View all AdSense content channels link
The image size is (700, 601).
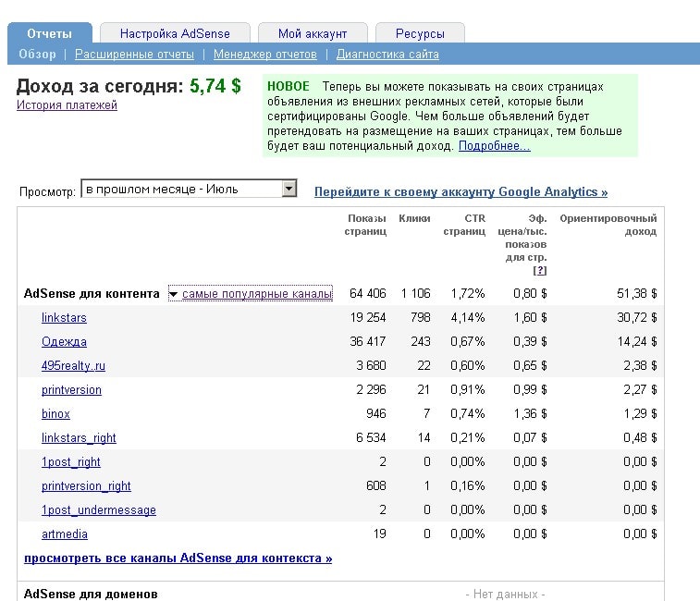(x=178, y=558)
